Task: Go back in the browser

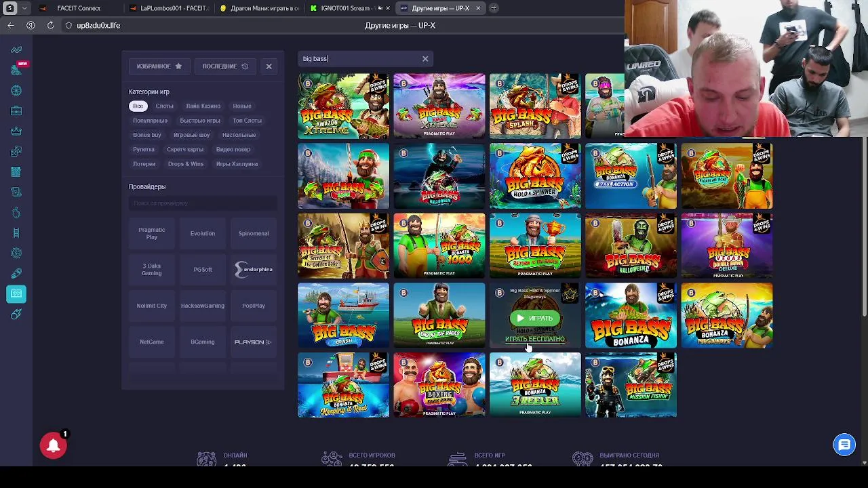Action: (x=11, y=25)
